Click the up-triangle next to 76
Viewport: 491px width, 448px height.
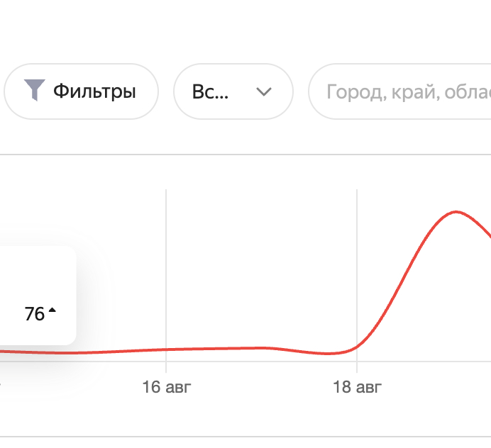(x=53, y=310)
